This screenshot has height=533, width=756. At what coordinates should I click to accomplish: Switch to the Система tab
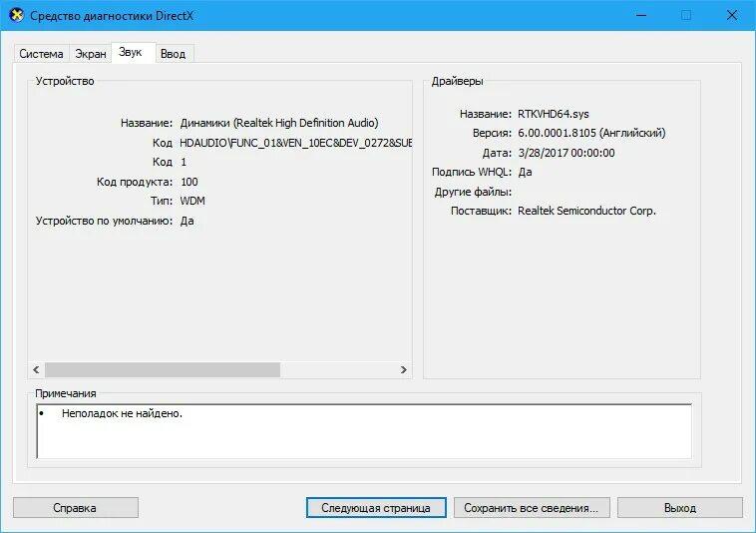click(x=42, y=54)
